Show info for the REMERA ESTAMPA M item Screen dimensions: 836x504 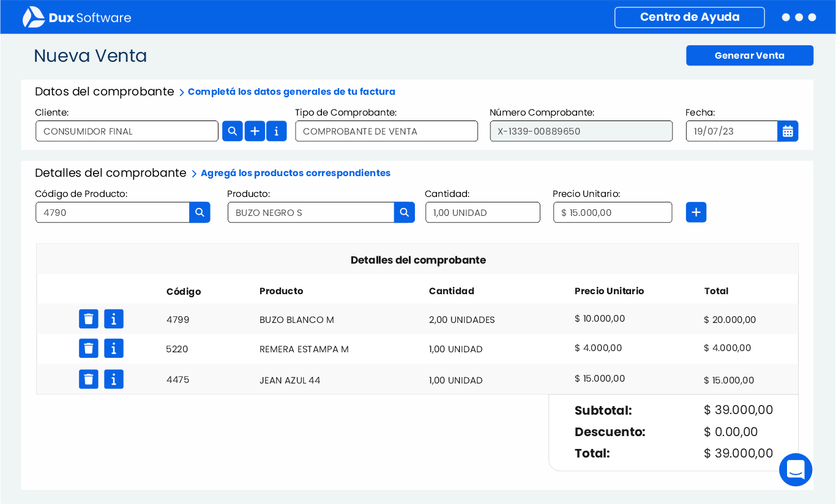[113, 348]
